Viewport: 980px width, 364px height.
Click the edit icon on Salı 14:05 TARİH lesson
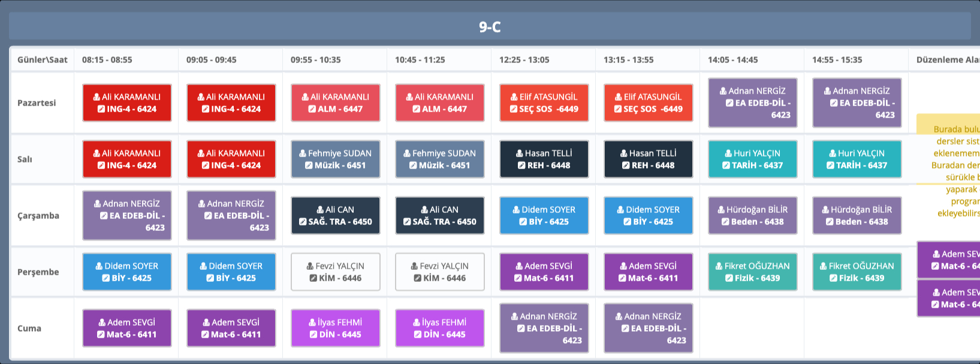click(x=726, y=166)
